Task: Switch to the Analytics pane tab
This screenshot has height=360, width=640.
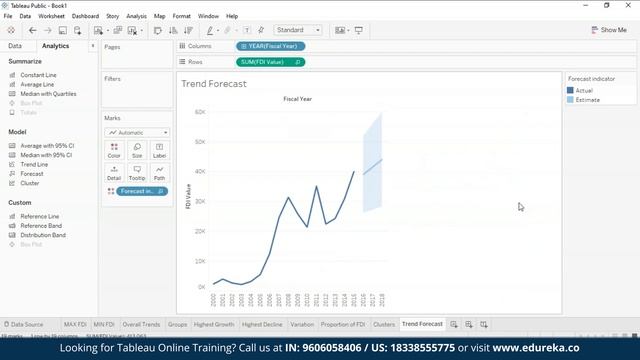Action: click(56, 46)
